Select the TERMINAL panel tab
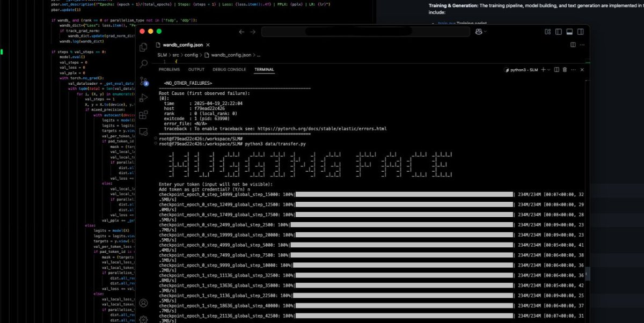Image resolution: width=644 pixels, height=323 pixels. 264,70
